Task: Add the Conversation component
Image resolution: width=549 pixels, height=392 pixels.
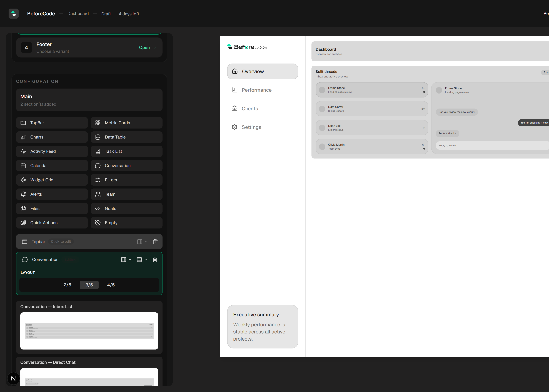Action: (126, 166)
